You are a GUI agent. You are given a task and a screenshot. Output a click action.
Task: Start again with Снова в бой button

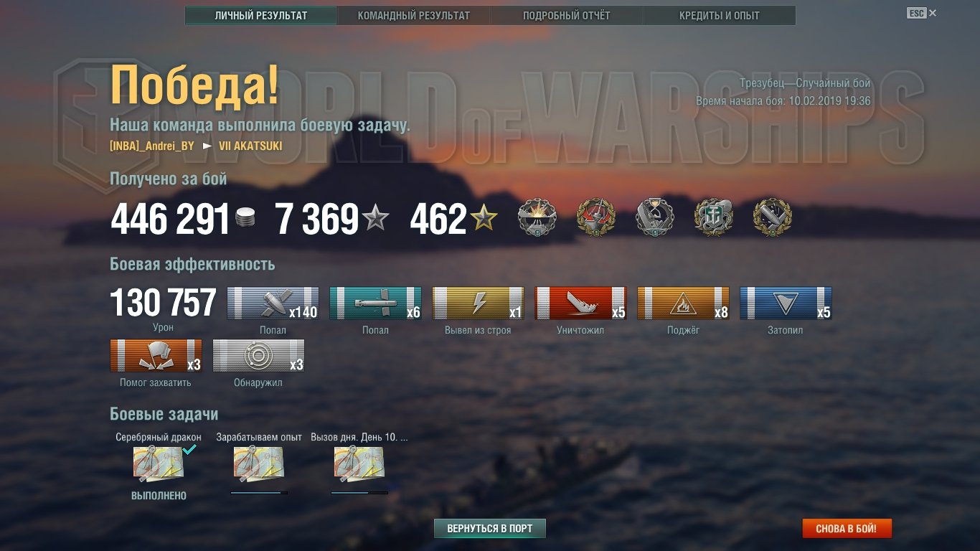[847, 529]
